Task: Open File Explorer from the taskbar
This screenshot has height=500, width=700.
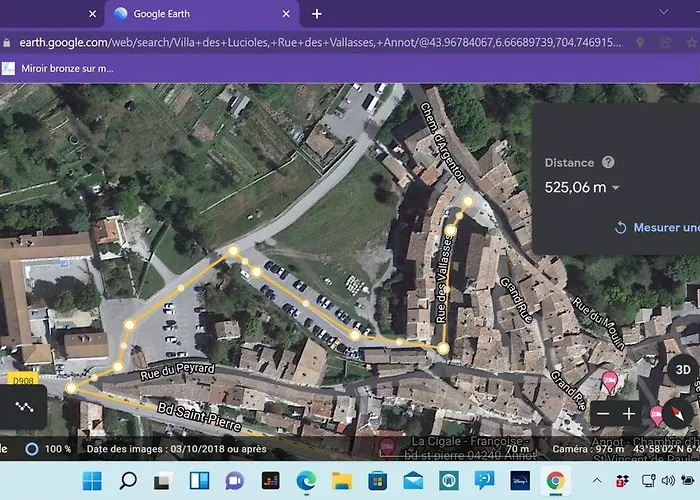Action: point(342,481)
